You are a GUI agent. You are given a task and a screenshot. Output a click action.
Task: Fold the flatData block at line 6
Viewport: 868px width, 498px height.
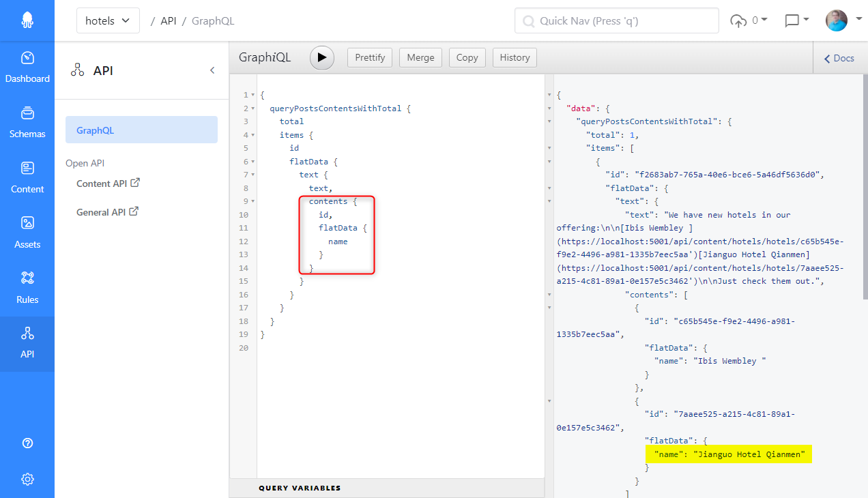click(253, 162)
